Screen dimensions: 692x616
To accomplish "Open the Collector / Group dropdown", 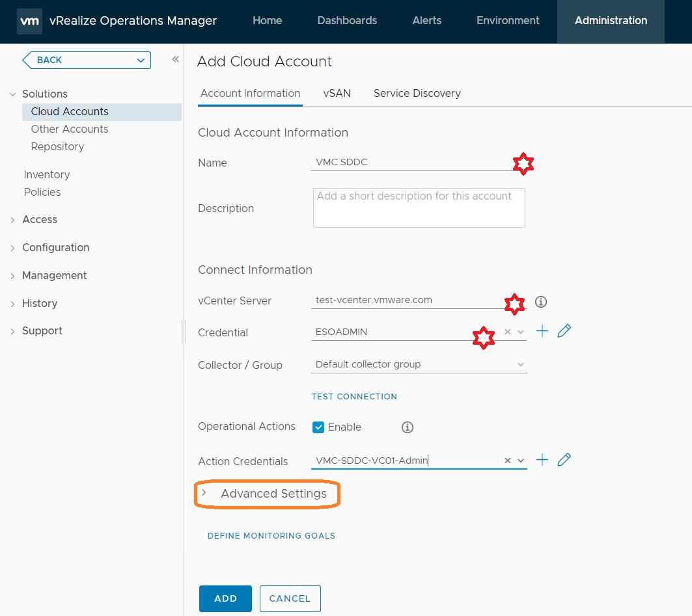I will pos(419,365).
